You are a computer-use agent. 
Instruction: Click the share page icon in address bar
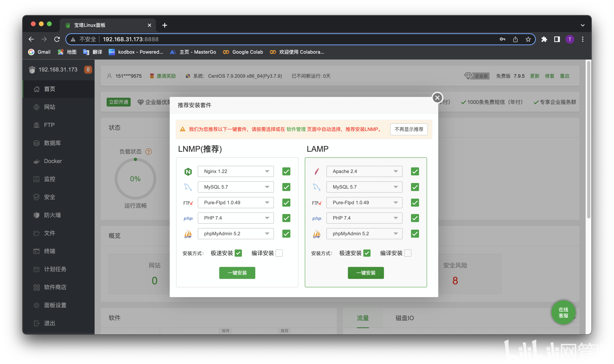point(515,39)
